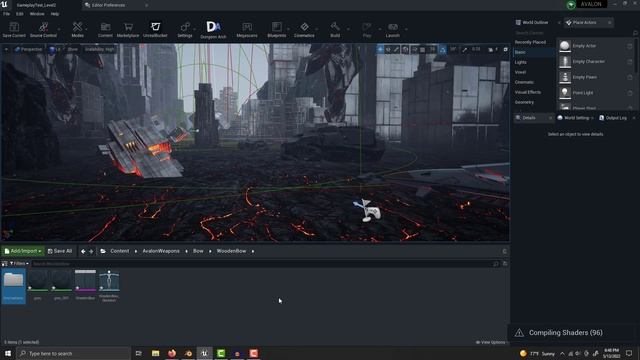Toggle rotation angle snapping in viewport
The width and height of the screenshot is (640, 360).
point(443,49)
